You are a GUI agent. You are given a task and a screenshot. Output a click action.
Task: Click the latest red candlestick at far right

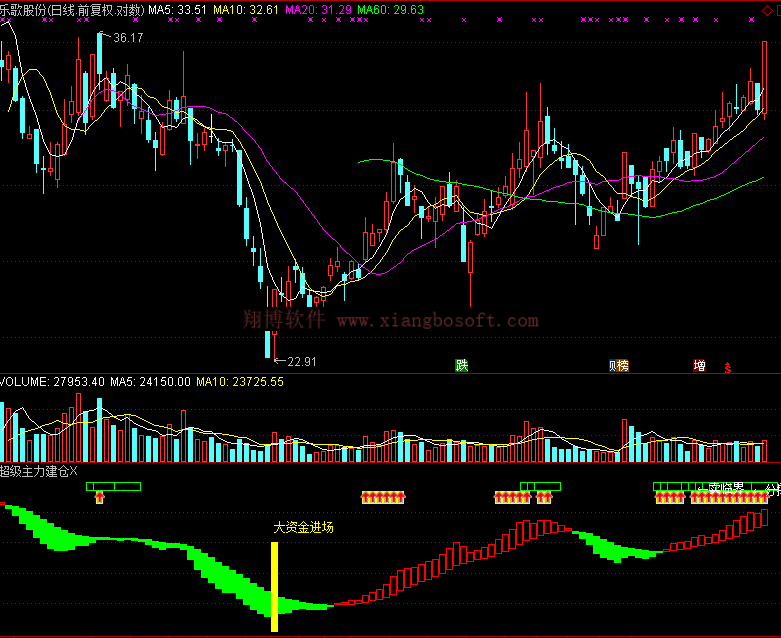tap(765, 79)
